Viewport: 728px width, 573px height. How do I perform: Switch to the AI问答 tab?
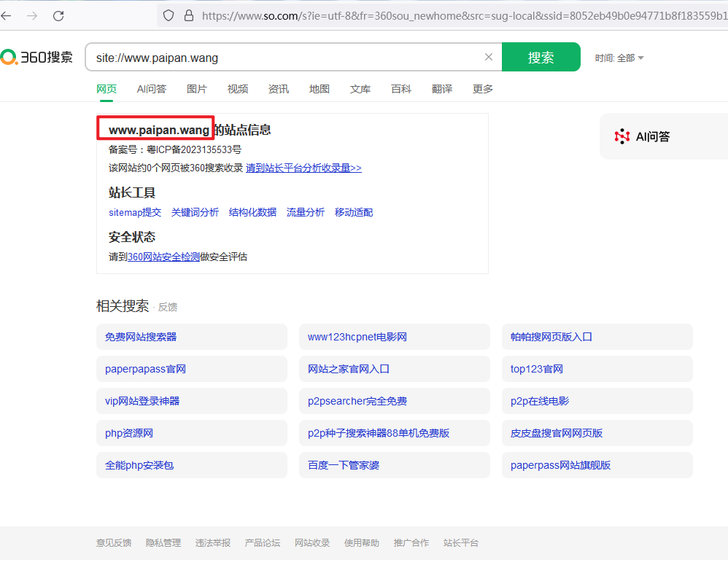tap(151, 89)
